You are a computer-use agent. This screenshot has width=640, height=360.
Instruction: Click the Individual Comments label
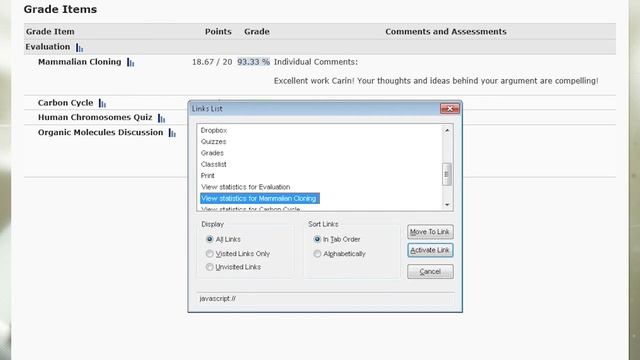(316, 62)
